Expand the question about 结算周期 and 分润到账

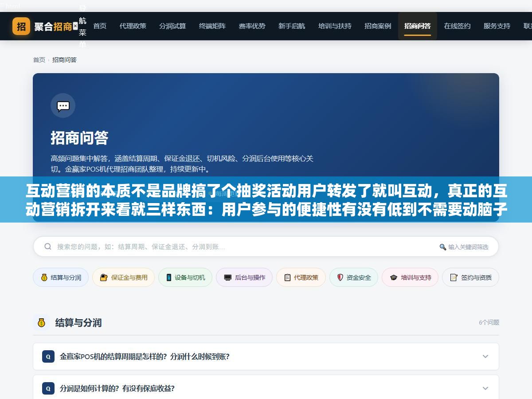266,356
